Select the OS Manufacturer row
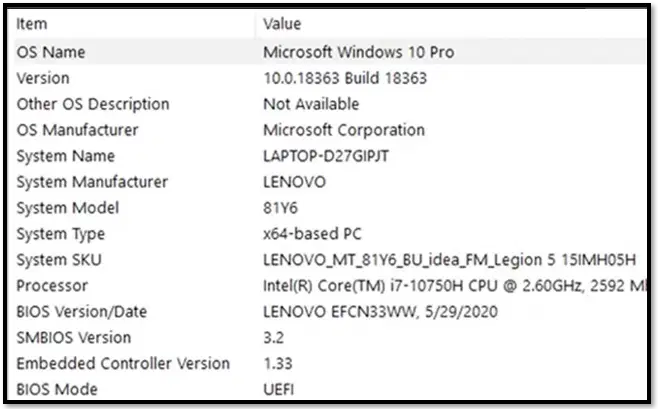The height and width of the screenshot is (409, 658). pos(330,130)
